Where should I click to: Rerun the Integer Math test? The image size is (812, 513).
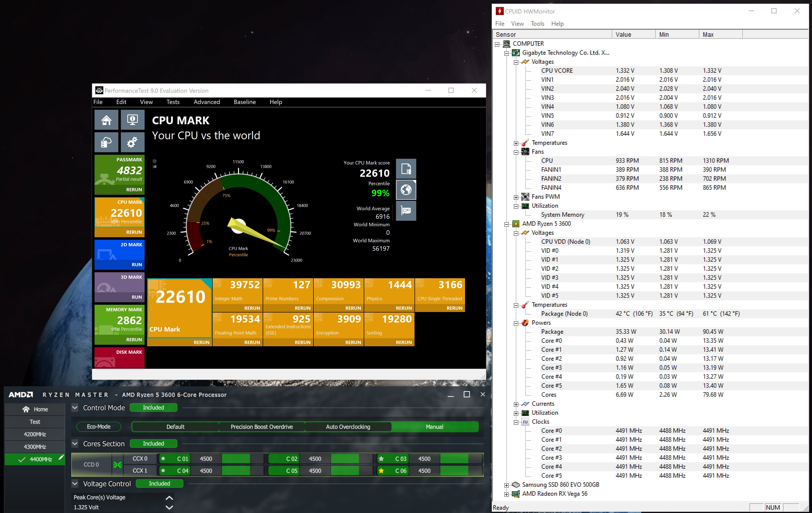(x=252, y=308)
